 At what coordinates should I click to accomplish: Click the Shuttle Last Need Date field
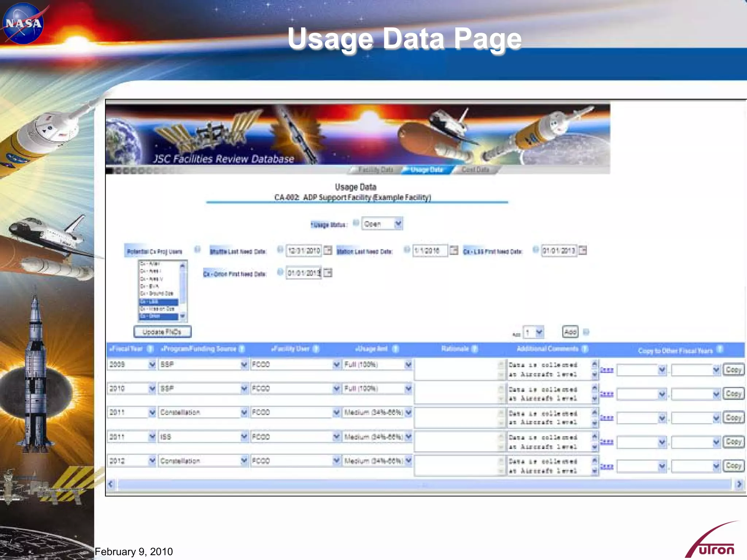pos(304,250)
